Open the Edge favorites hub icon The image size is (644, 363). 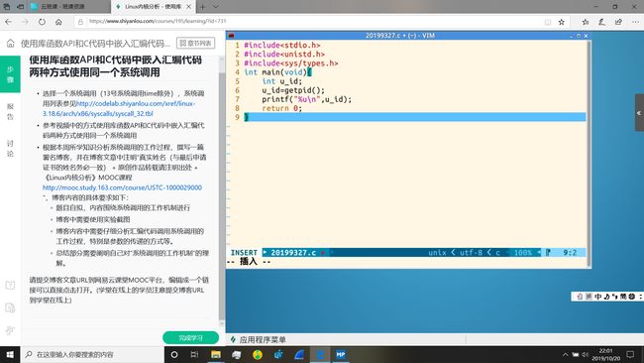tap(586, 22)
